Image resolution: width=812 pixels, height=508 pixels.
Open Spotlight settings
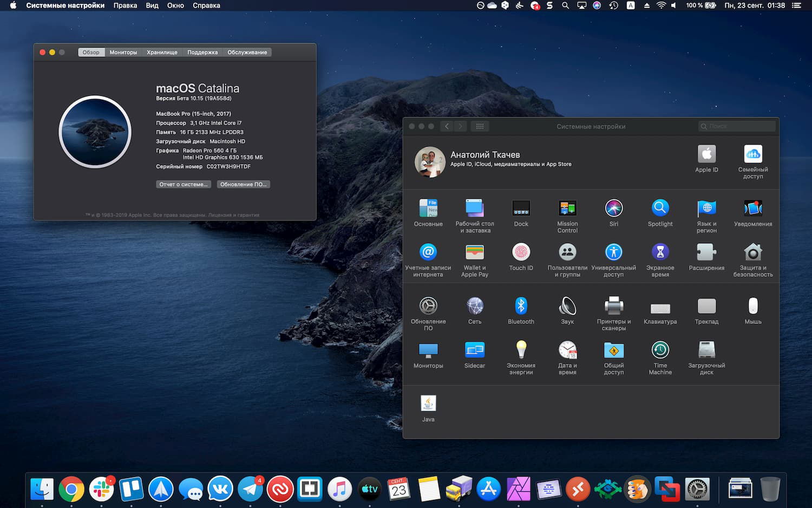click(660, 209)
